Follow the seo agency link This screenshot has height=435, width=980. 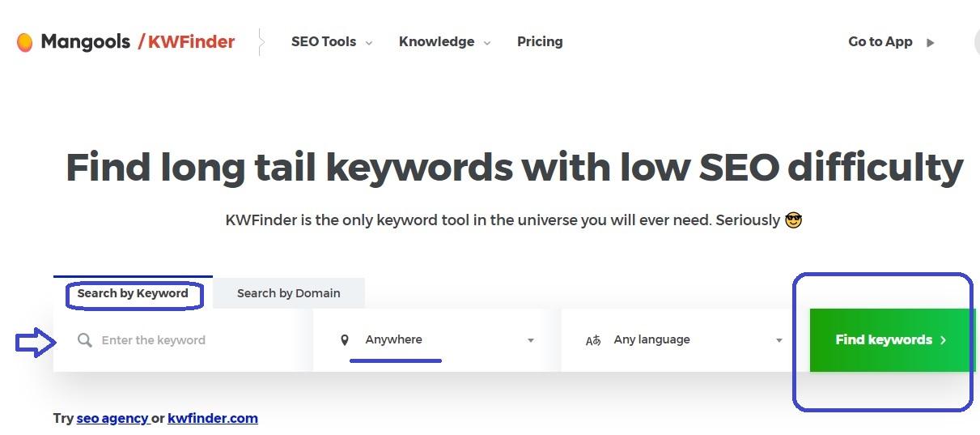pyautogui.click(x=112, y=419)
